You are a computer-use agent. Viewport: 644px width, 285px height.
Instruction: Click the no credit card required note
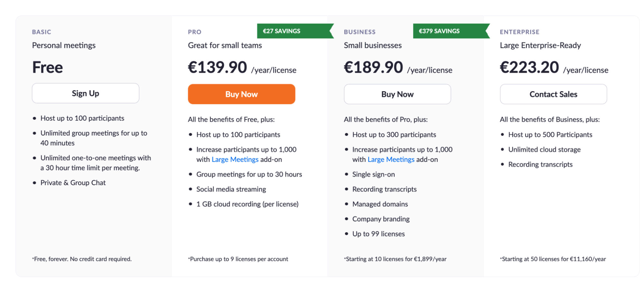(x=82, y=259)
